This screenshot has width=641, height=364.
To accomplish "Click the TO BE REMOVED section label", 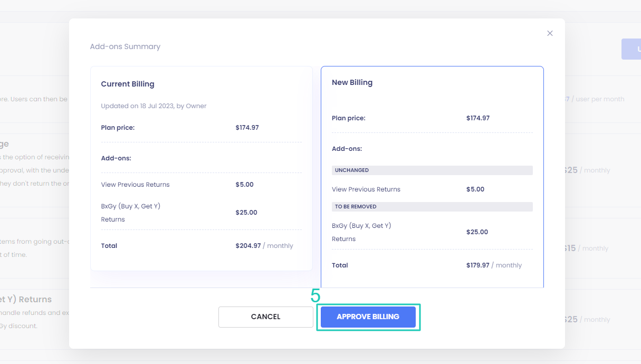I will tap(356, 207).
